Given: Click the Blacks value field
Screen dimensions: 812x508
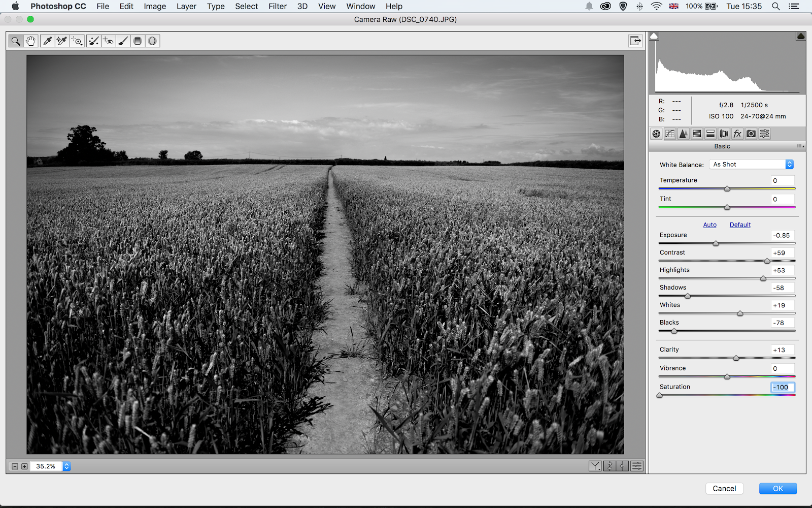Looking at the screenshot, I should (783, 323).
